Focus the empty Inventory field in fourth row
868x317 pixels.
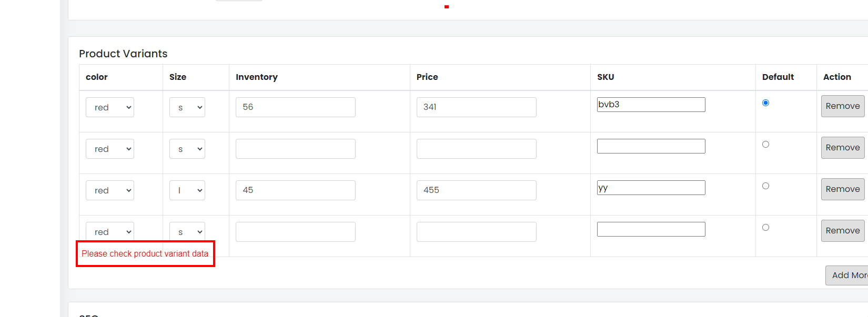296,232
